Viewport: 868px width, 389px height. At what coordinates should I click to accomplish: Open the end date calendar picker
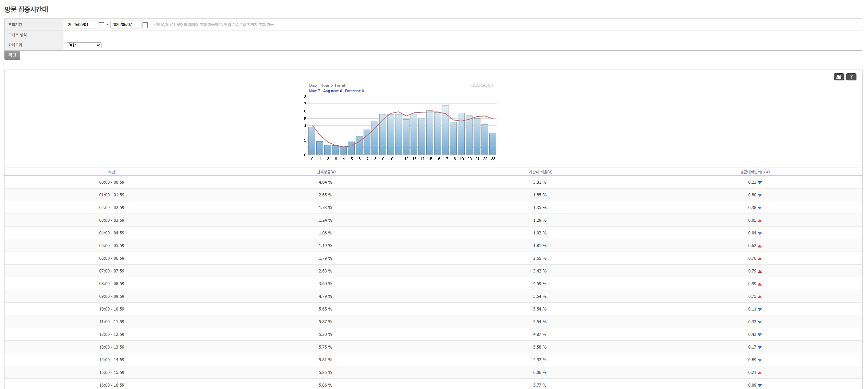[145, 25]
